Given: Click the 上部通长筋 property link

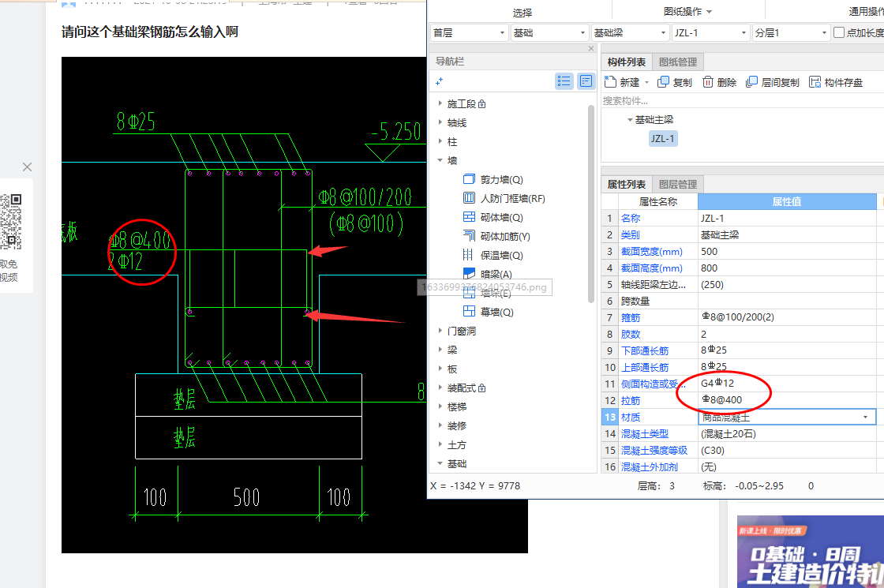Looking at the screenshot, I should click(644, 367).
